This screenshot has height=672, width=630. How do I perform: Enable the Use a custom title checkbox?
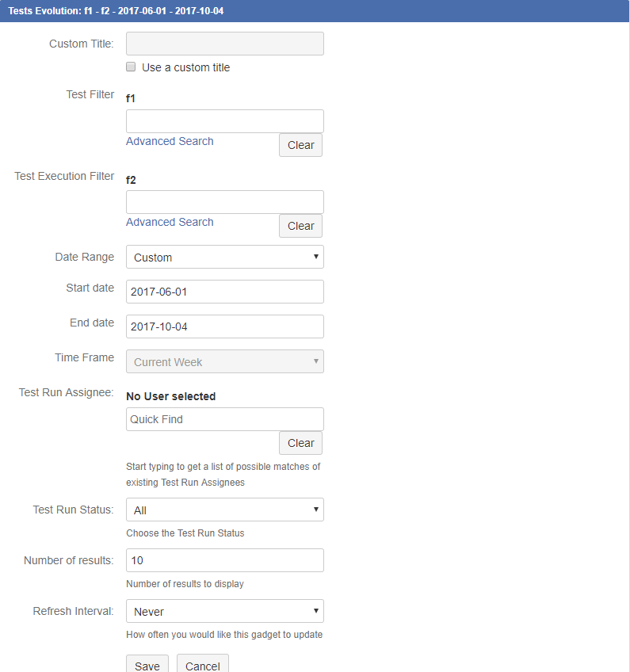coord(131,67)
